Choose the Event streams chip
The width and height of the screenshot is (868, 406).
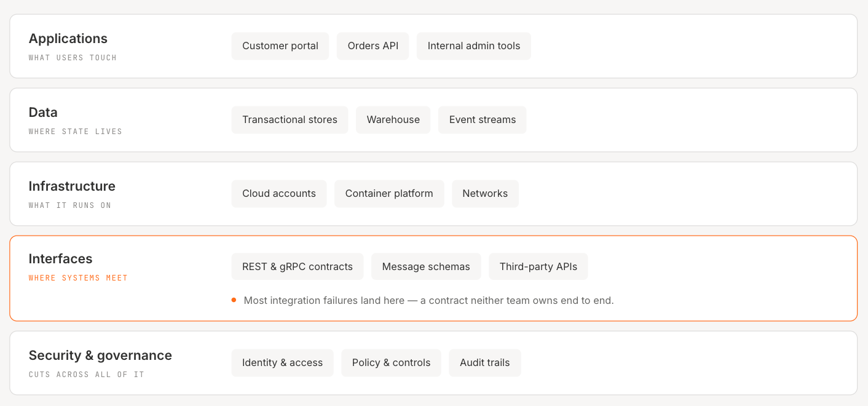pos(483,120)
